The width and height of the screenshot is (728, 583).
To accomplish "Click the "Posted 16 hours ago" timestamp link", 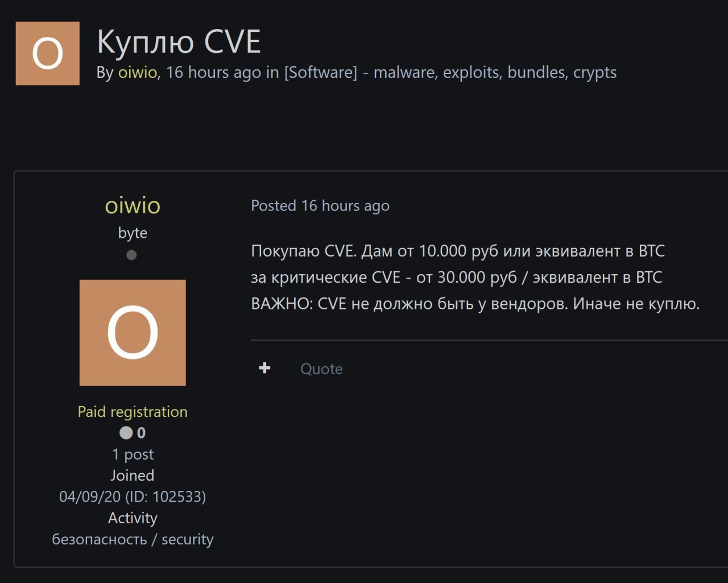I will [320, 206].
